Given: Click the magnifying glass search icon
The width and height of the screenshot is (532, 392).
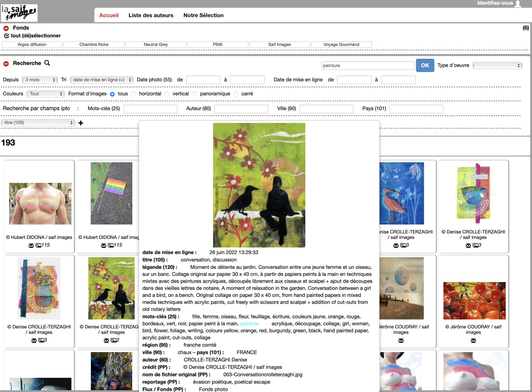Looking at the screenshot, I should [x=47, y=63].
